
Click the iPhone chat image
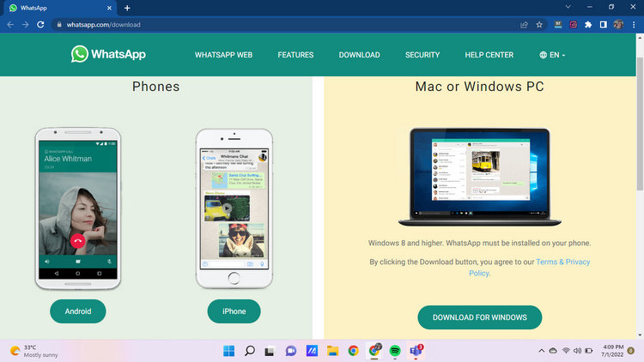234,208
